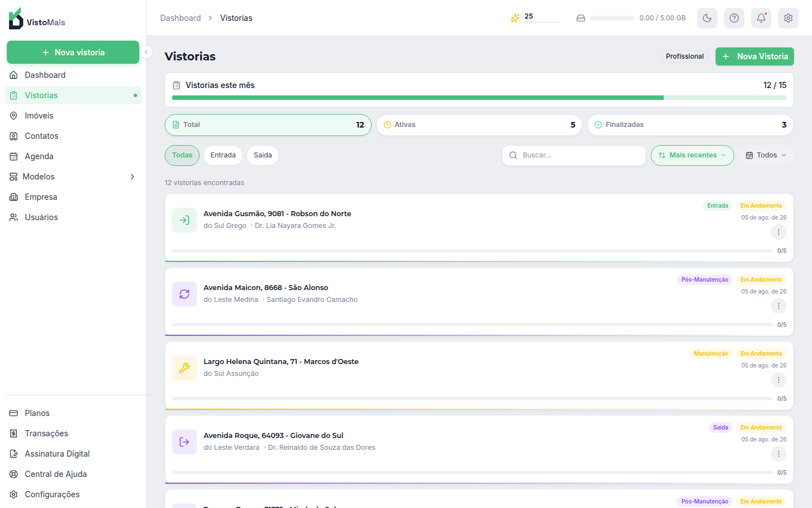This screenshot has width=812, height=508.
Task: Open the settings gear in the top bar
Action: [788, 18]
